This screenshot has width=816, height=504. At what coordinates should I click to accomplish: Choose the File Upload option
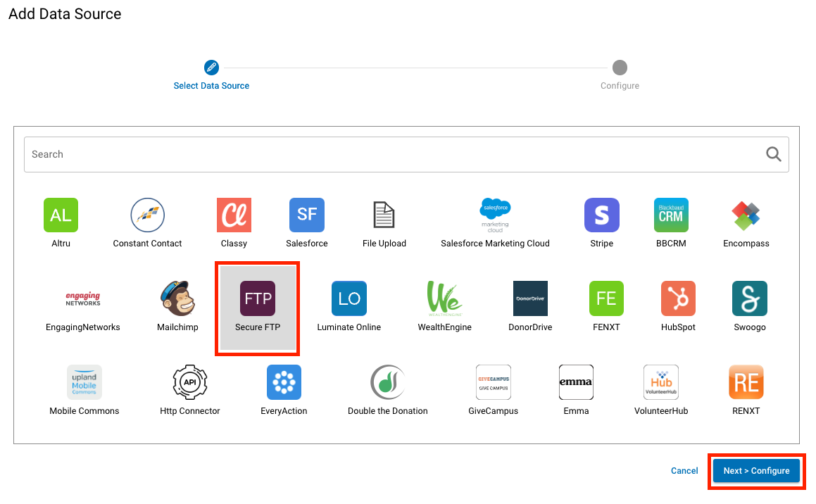[x=384, y=215]
